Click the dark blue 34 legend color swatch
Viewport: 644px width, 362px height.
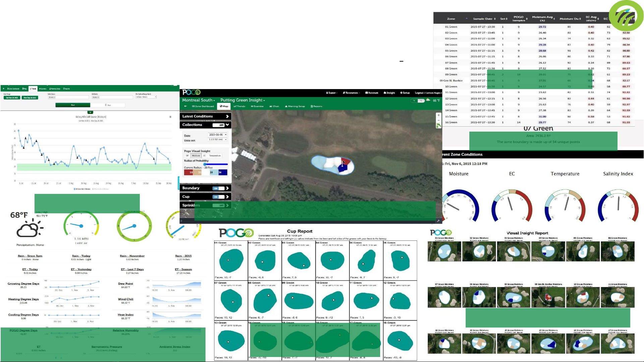pos(223,172)
